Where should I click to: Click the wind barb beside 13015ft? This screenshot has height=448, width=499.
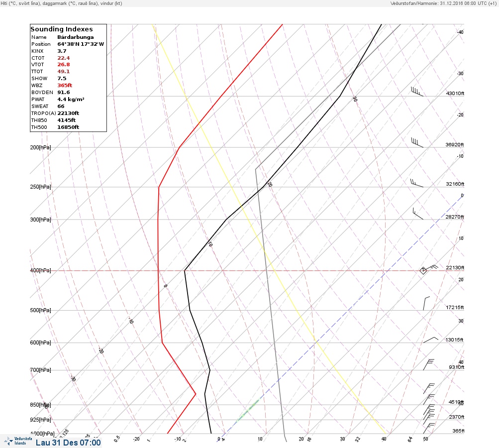pyautogui.click(x=430, y=340)
